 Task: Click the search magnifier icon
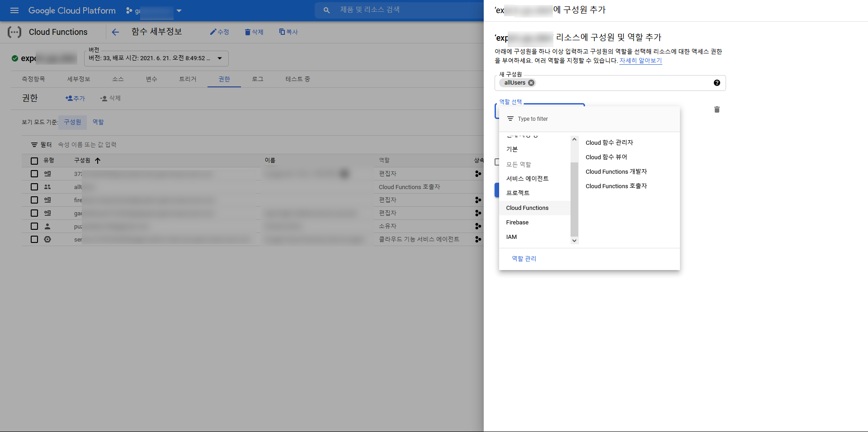pos(326,10)
